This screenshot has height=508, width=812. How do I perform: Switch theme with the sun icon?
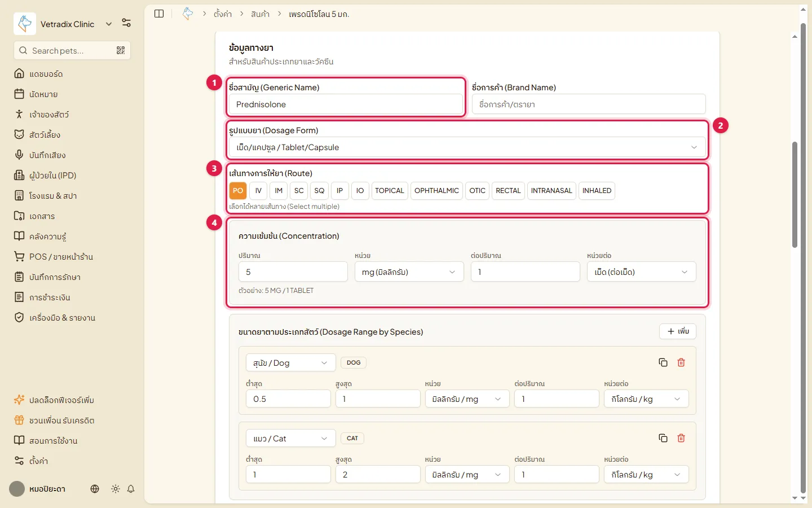[116, 489]
